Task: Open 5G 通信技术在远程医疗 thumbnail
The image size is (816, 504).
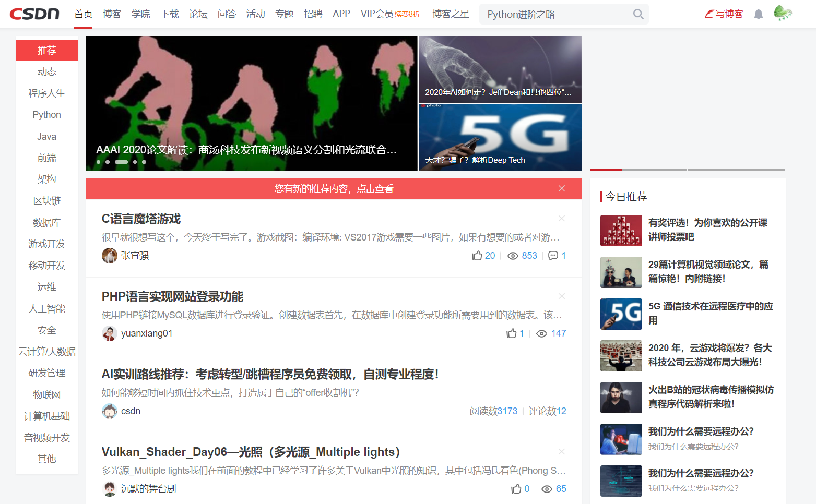Action: click(x=621, y=314)
